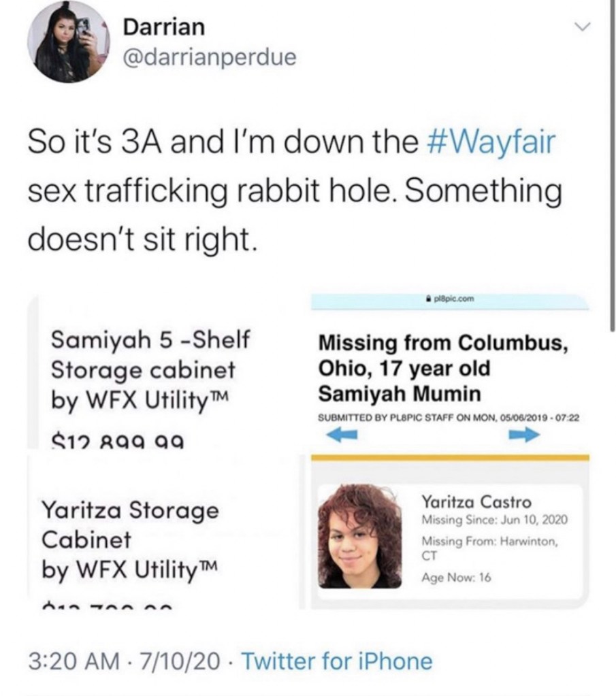The image size is (616, 696).
Task: Open the Missing from Columbus, Ohio screenshot
Action: (451, 371)
